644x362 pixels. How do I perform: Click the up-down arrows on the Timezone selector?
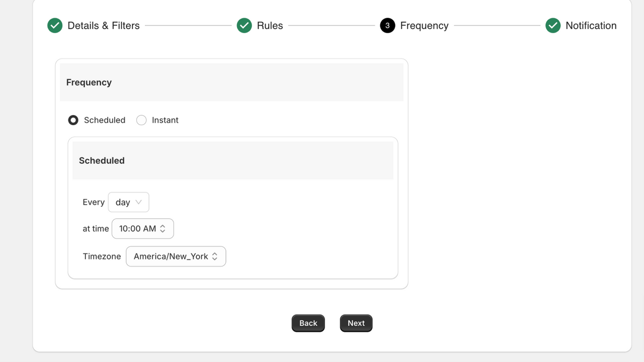(x=215, y=256)
